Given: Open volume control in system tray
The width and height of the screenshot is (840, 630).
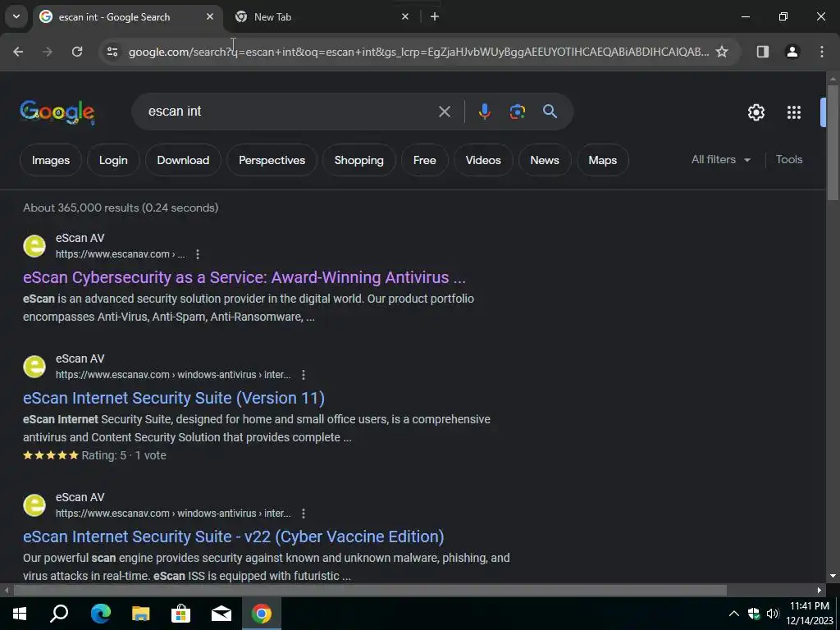Looking at the screenshot, I should (773, 614).
